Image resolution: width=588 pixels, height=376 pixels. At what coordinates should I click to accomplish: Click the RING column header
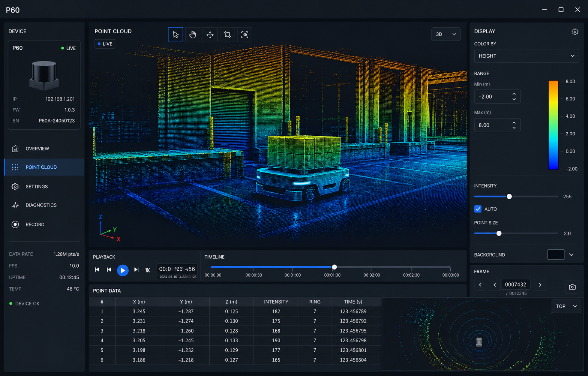pyautogui.click(x=315, y=302)
